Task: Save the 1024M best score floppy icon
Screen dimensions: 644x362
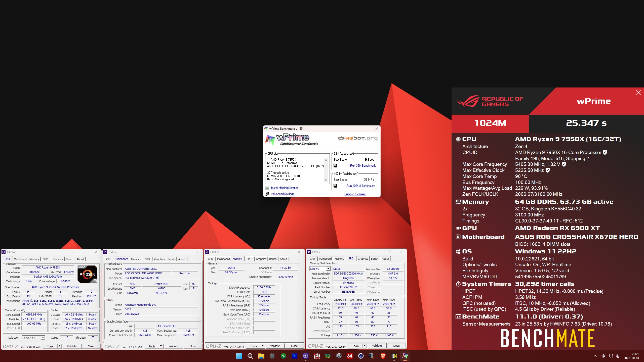Action: [335, 186]
